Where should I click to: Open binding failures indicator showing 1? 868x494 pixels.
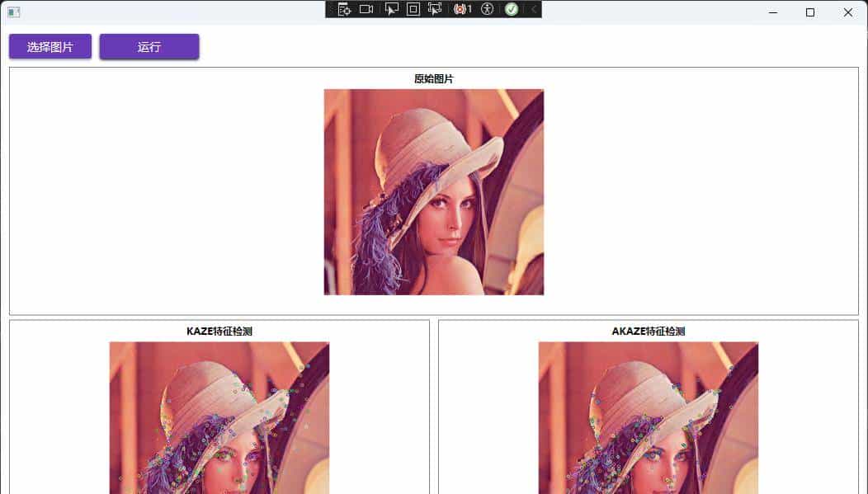click(x=462, y=9)
